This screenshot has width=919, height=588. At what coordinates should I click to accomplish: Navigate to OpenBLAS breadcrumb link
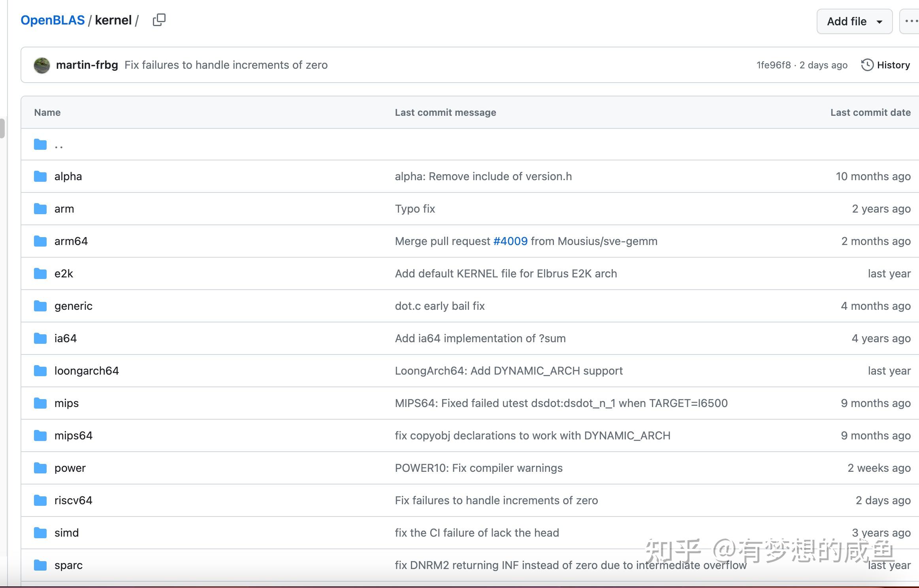point(53,20)
